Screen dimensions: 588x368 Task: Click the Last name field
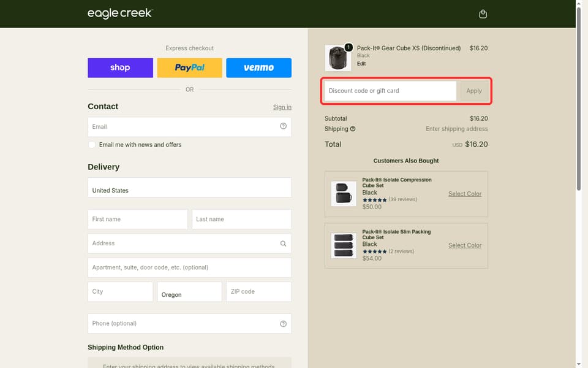[241, 220]
